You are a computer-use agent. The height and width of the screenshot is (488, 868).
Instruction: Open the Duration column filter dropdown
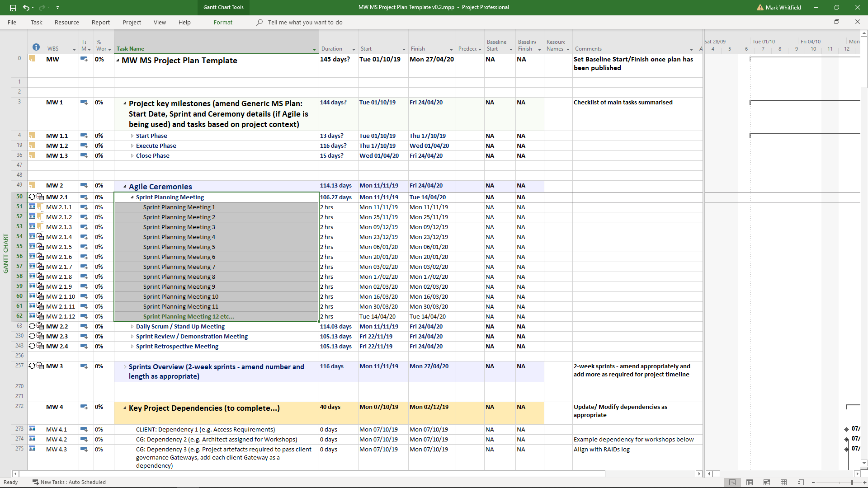[354, 49]
